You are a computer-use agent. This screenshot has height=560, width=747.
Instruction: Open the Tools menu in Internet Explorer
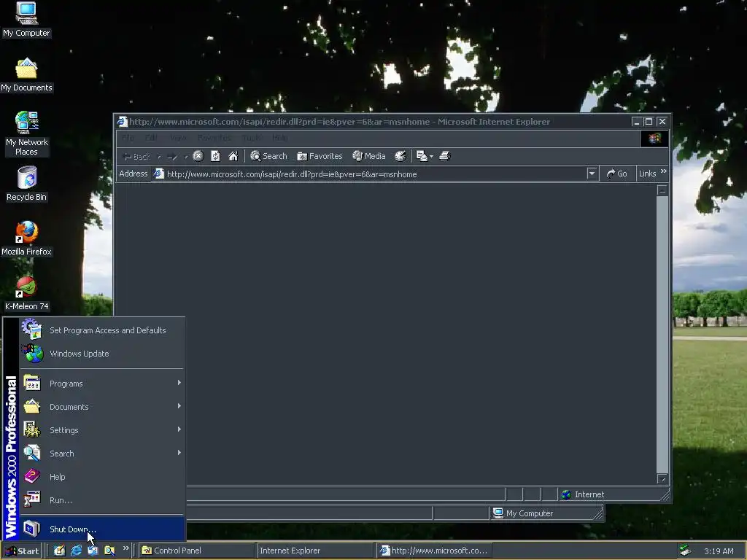tap(252, 138)
